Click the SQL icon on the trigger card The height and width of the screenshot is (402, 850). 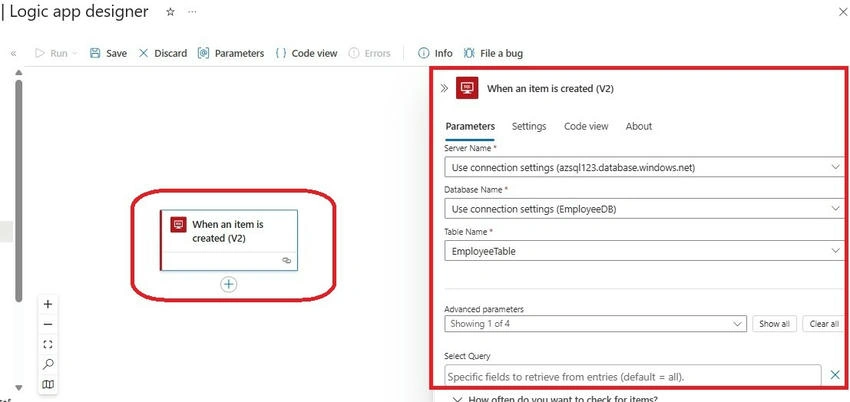click(178, 225)
